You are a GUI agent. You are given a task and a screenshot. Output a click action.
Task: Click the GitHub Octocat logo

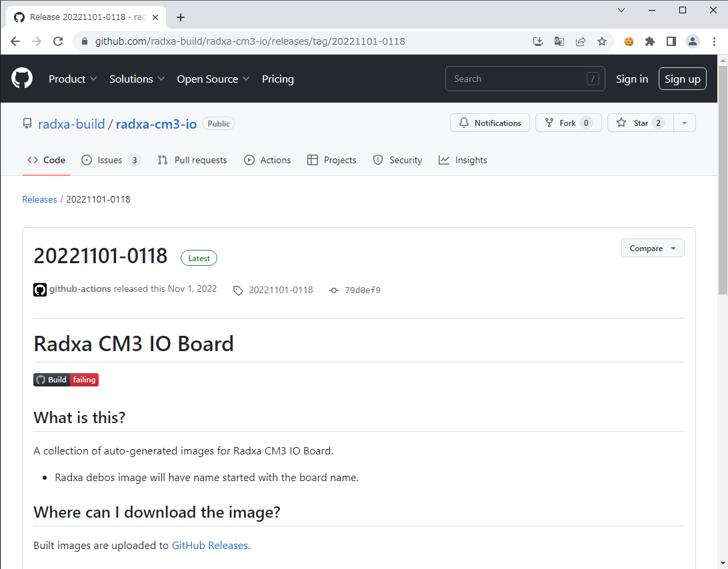(x=22, y=78)
